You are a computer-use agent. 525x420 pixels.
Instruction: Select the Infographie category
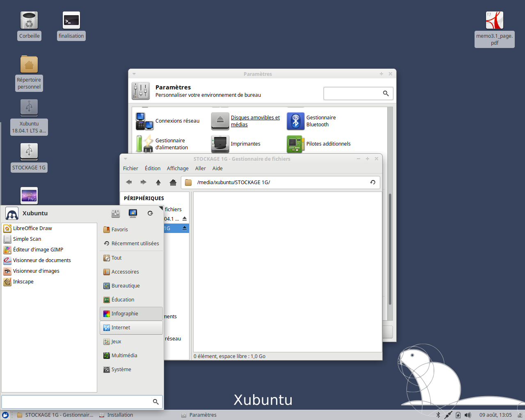(131, 314)
